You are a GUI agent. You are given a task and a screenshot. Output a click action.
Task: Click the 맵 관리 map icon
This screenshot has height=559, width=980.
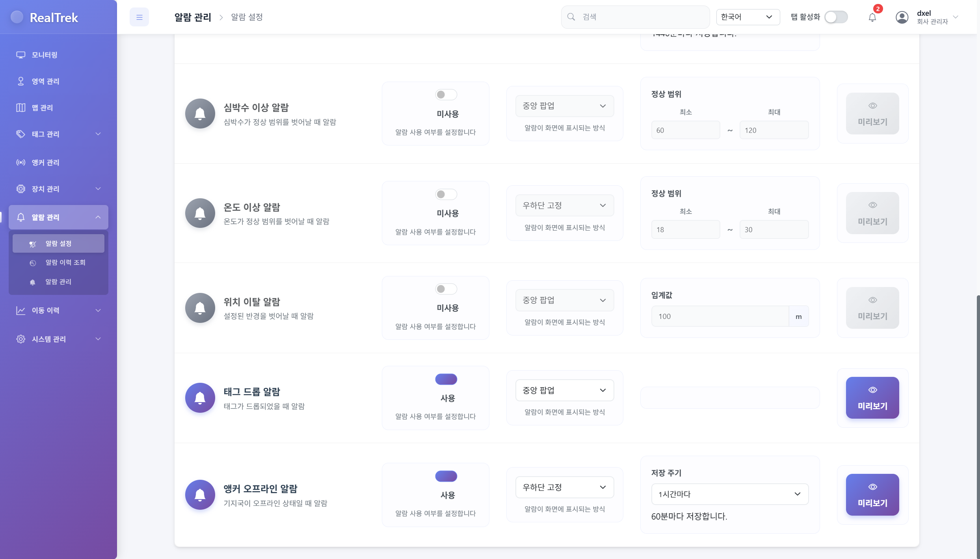pyautogui.click(x=20, y=108)
